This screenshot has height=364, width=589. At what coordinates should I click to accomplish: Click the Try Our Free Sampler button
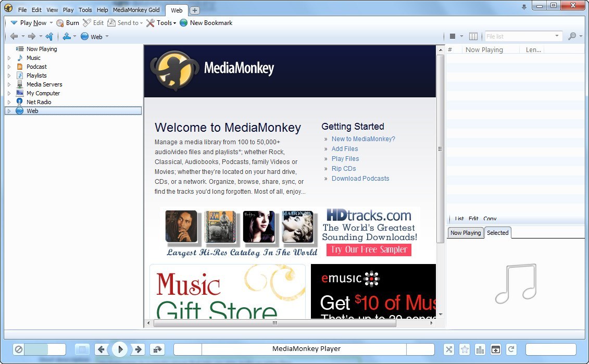click(x=369, y=250)
